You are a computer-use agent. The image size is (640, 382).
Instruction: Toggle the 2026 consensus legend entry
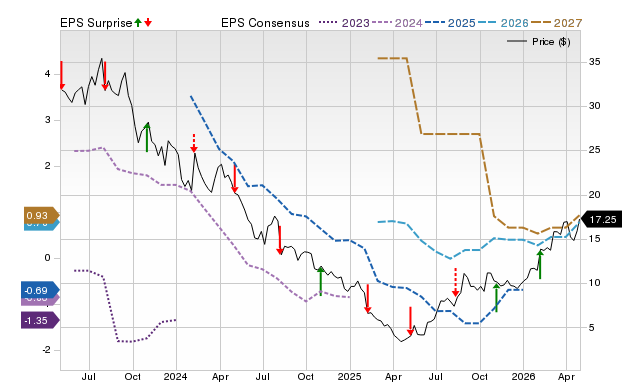(503, 23)
